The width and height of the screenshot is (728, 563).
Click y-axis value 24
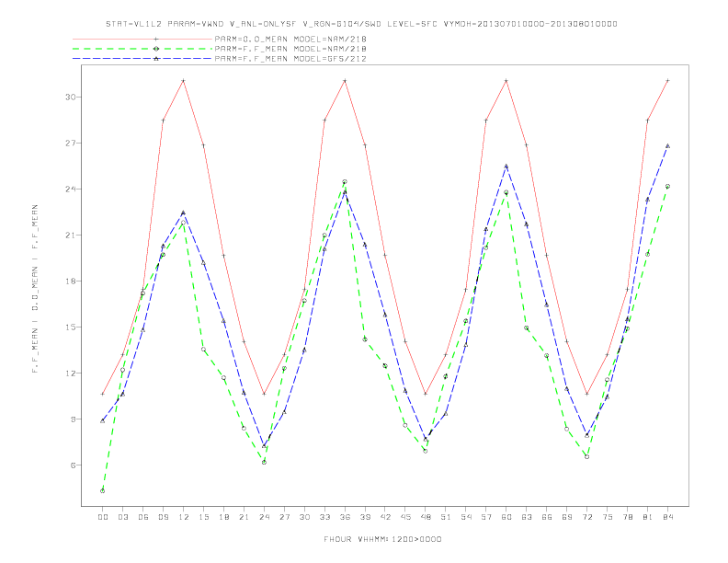[x=70, y=190]
